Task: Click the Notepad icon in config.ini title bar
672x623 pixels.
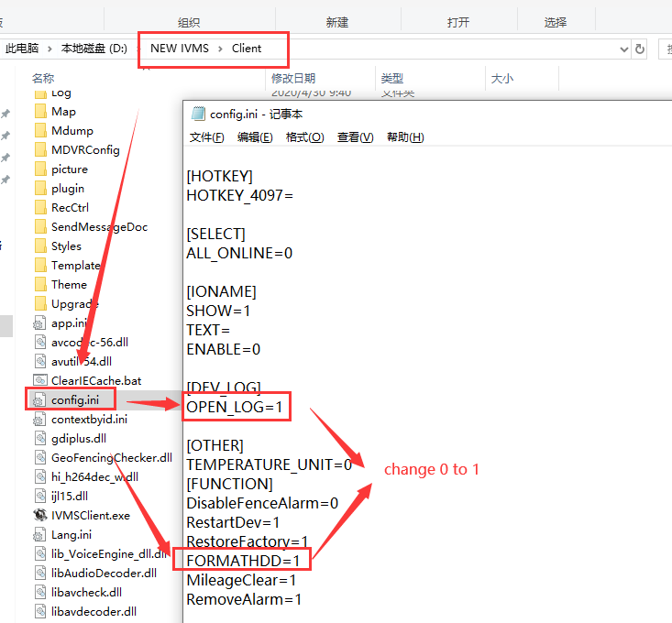Action: point(198,114)
